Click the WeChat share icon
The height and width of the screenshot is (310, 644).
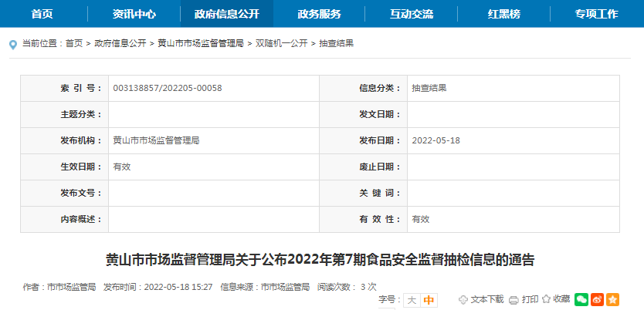[x=581, y=299]
